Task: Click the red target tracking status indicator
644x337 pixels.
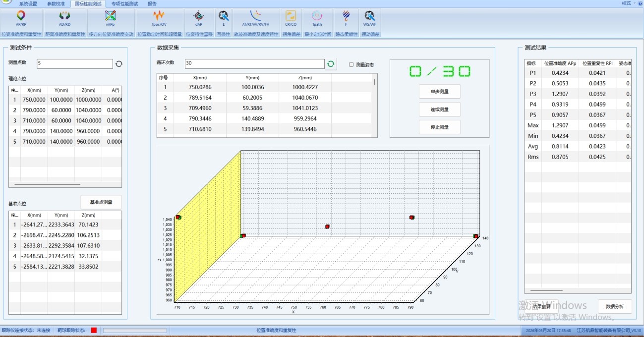Action: click(x=94, y=330)
